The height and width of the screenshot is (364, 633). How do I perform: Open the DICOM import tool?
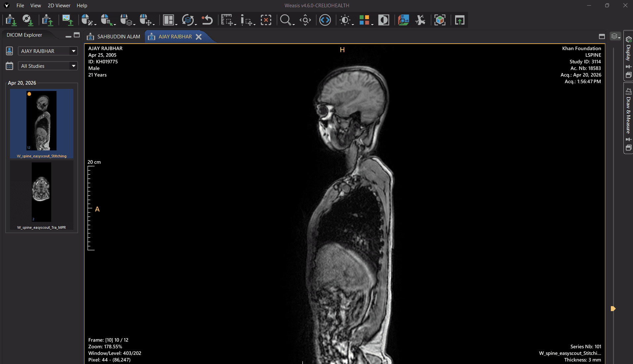click(x=11, y=20)
